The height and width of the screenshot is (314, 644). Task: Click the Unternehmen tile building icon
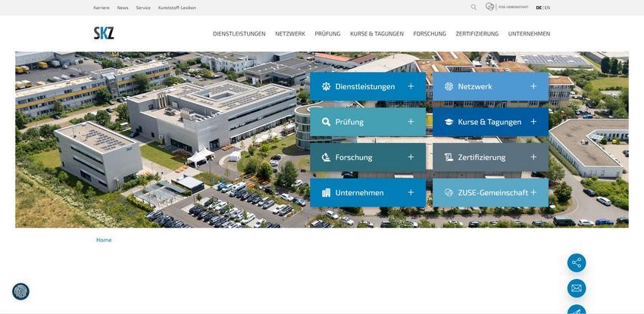[326, 193]
